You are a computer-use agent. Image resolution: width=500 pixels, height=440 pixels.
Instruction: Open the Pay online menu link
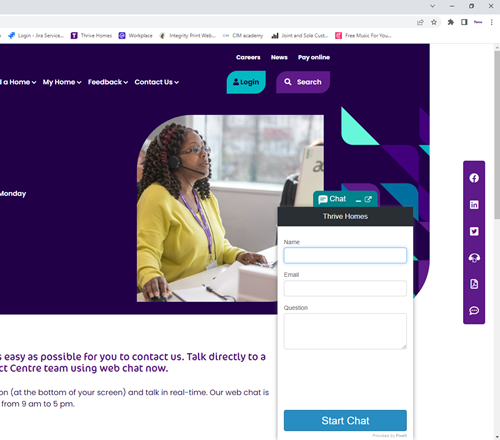(x=314, y=57)
